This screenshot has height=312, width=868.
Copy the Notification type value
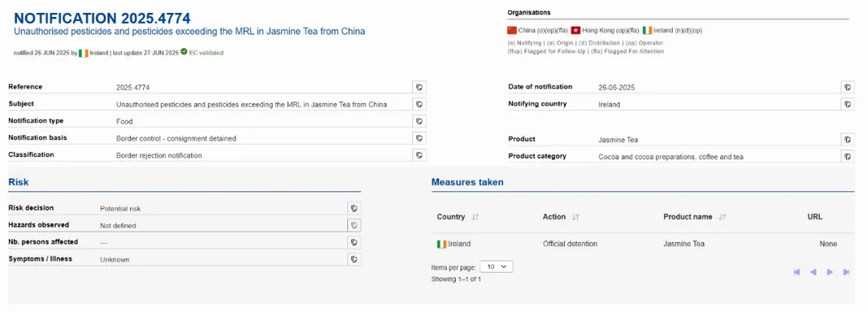[x=420, y=121]
